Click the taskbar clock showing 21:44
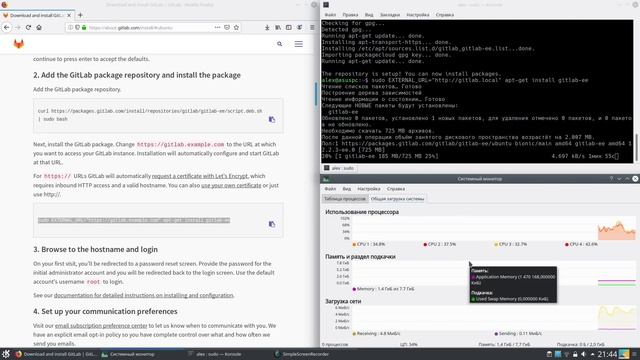This screenshot has width=640, height=360. (x=607, y=354)
